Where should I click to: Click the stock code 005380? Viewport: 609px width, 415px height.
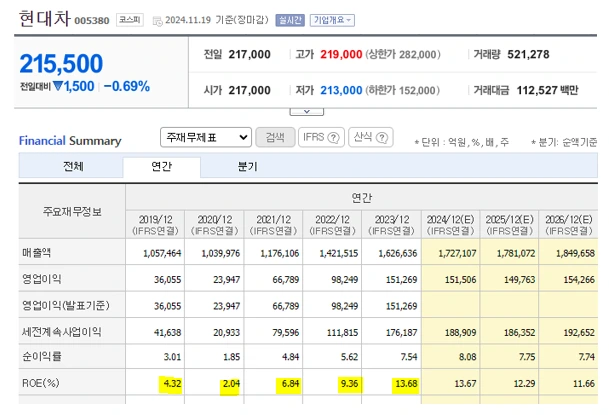(x=92, y=21)
